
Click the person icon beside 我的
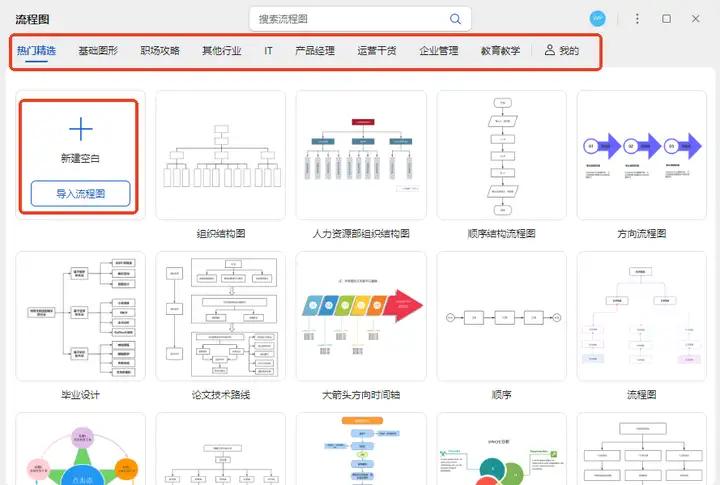tap(549, 50)
